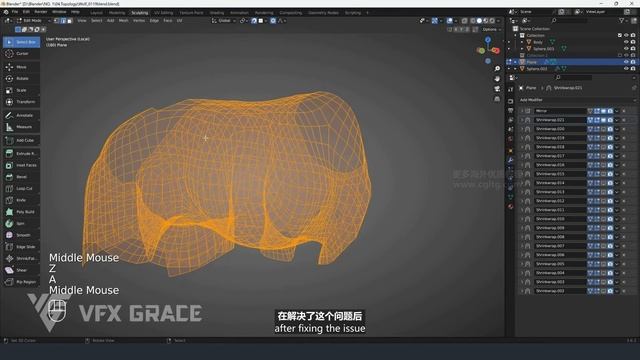Remove the Shrinkwrap.002 modifier with its X
Viewport: 640px width, 360px height.
pyautogui.click(x=624, y=291)
